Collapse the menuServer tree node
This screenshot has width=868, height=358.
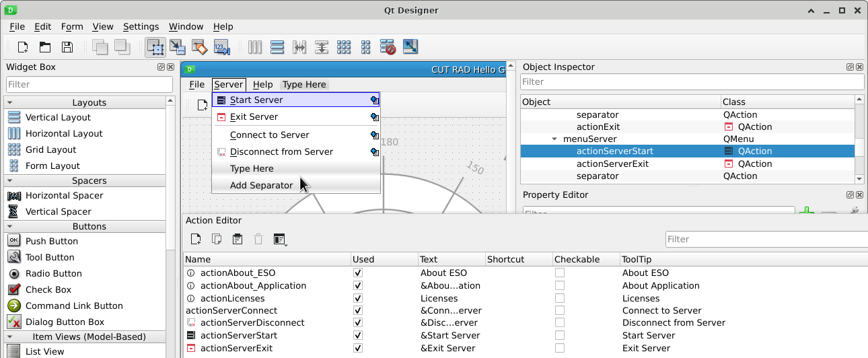pyautogui.click(x=554, y=139)
